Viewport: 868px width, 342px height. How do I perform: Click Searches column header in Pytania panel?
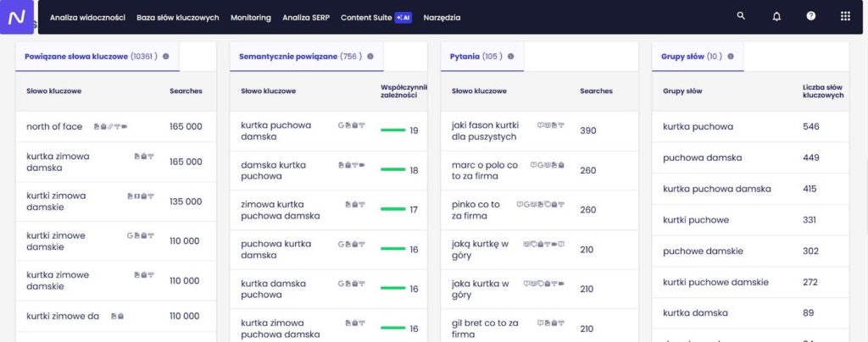596,91
